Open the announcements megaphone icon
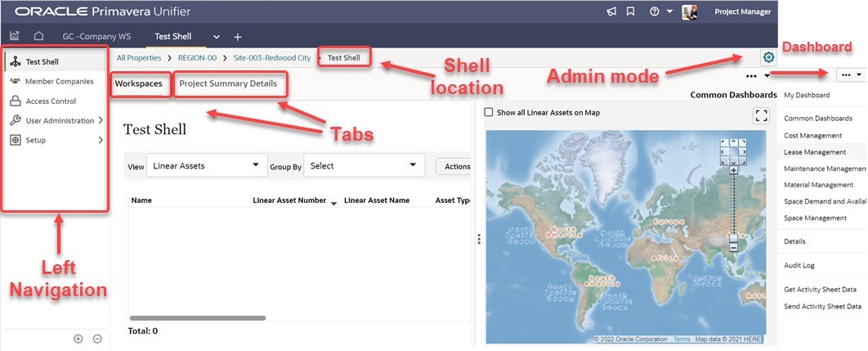This screenshot has width=868, height=351. tap(611, 11)
